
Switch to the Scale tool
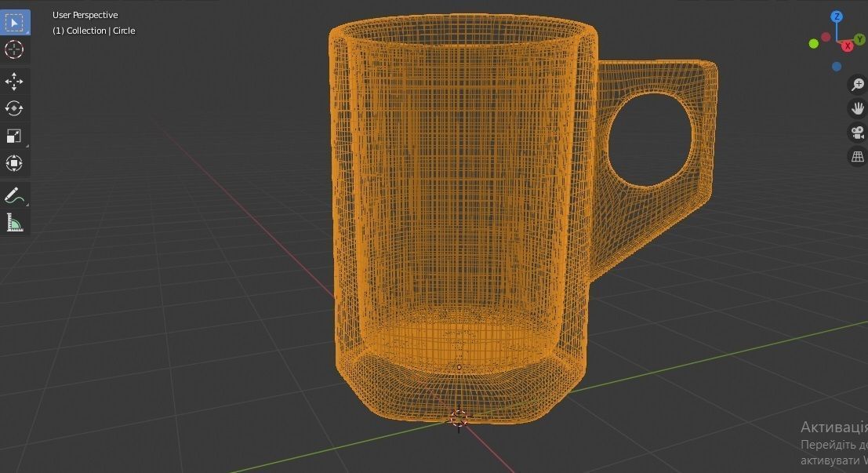pyautogui.click(x=14, y=136)
